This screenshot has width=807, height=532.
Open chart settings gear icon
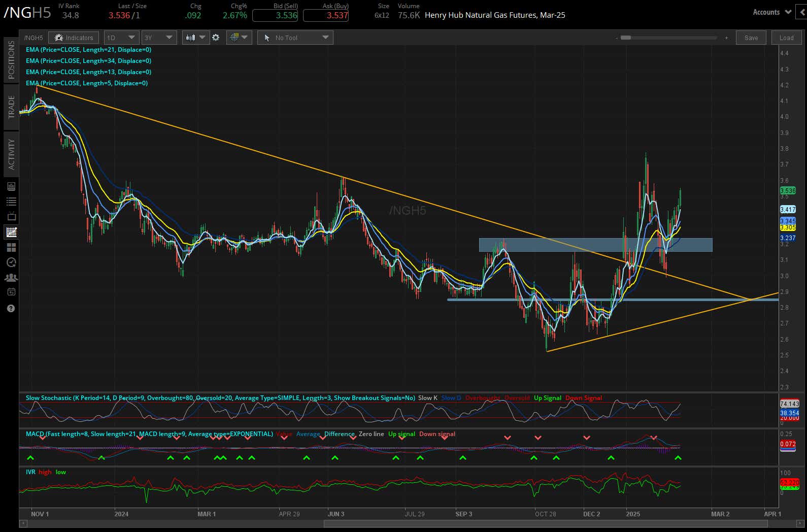(x=216, y=38)
